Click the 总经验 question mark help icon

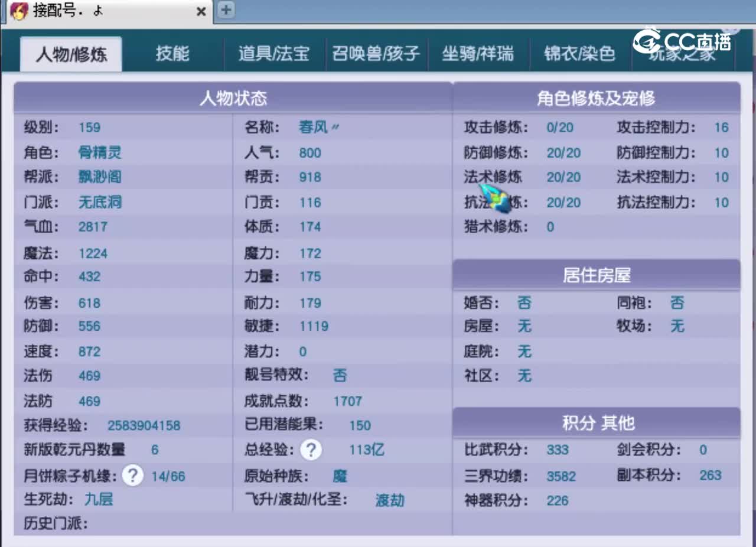(x=311, y=450)
